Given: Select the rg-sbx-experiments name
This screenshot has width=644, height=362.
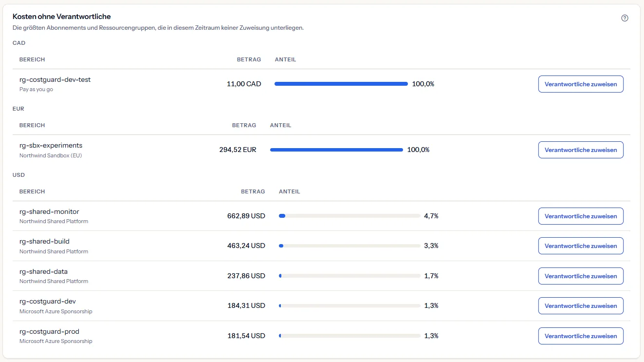Looking at the screenshot, I should tap(51, 145).
